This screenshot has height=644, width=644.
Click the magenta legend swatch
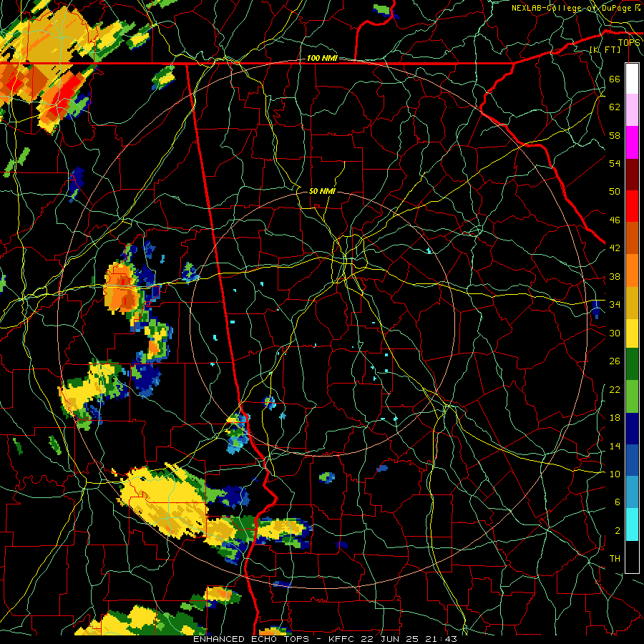click(632, 142)
